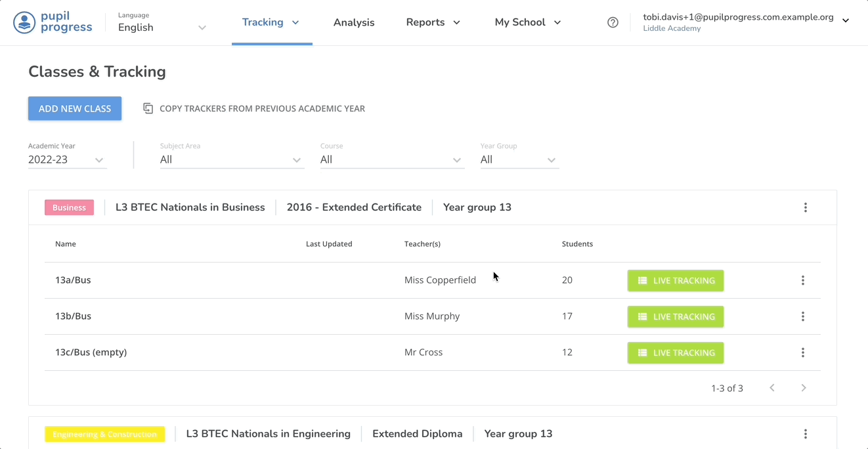Viewport: 868px width, 449px height.
Task: Open the Reports menu
Action: pos(433,22)
